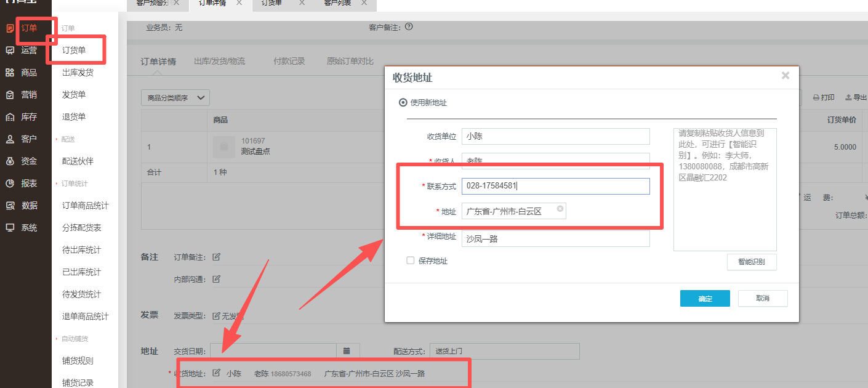
Task: Close the 收货地址 dialog with X
Action: coord(785,76)
